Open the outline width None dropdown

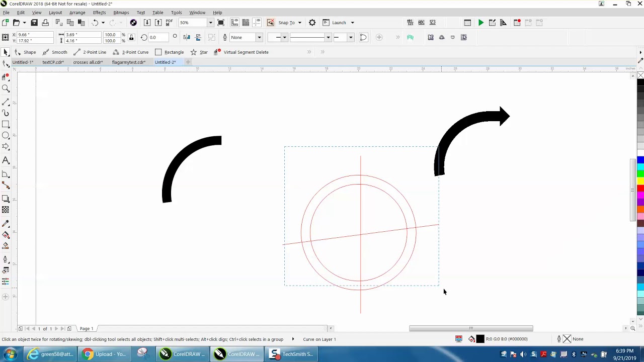tap(259, 37)
